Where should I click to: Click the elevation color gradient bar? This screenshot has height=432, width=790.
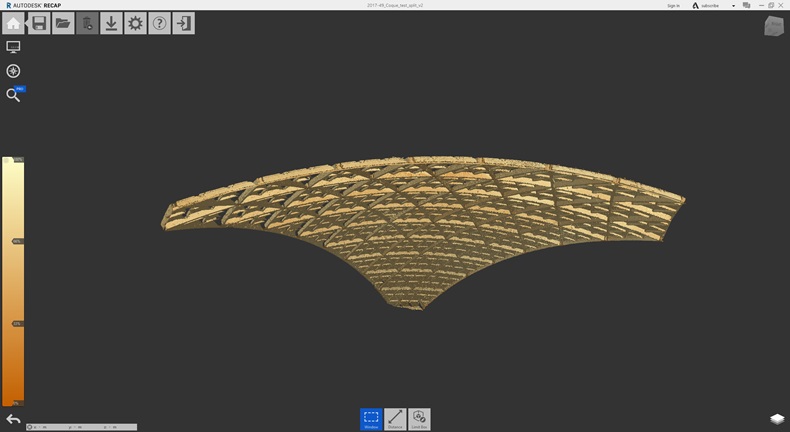point(13,280)
